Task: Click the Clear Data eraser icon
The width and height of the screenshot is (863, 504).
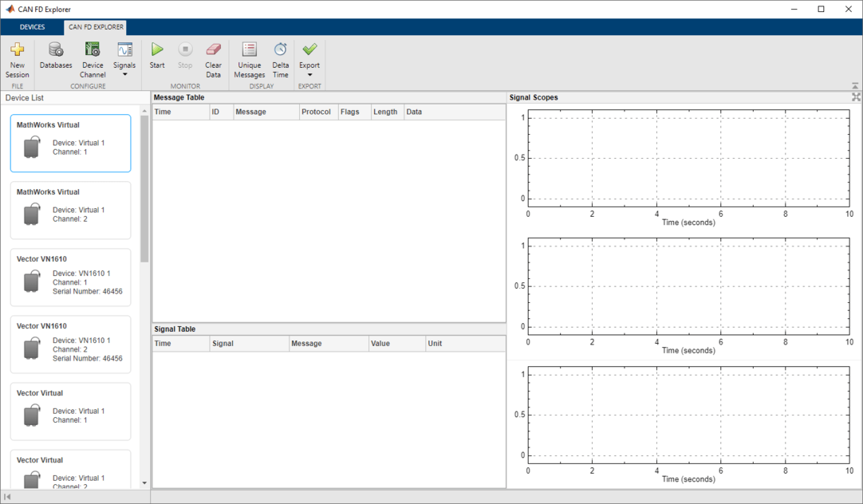Action: [x=213, y=51]
